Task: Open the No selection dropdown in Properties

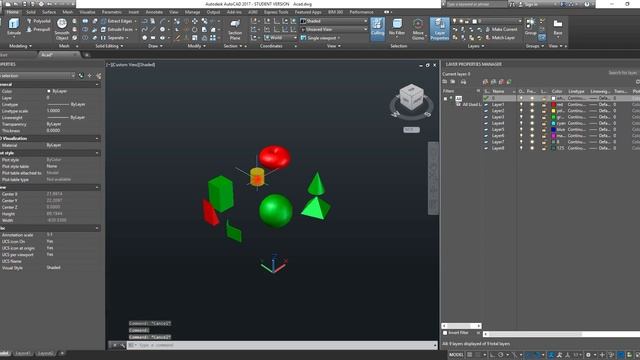Action: 38,76
